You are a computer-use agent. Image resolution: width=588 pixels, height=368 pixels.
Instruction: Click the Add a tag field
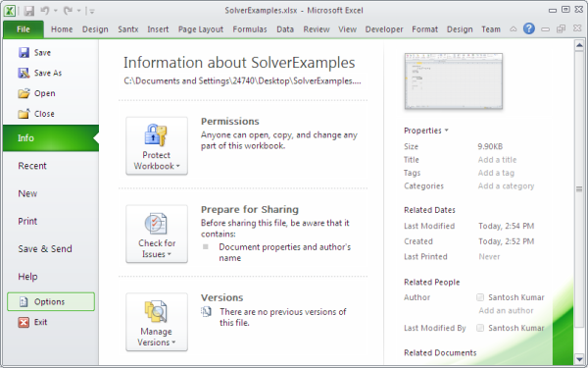496,173
